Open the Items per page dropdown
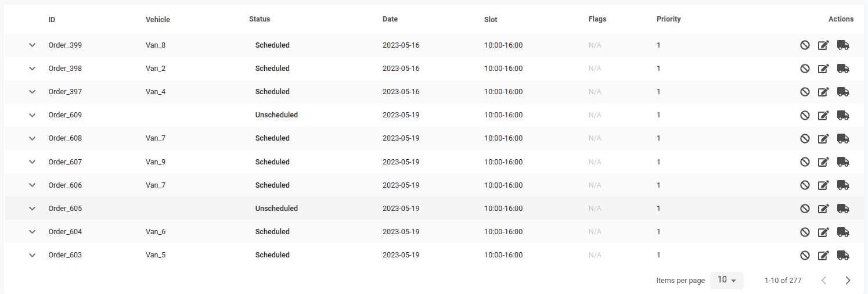The width and height of the screenshot is (868, 294). pos(726,280)
